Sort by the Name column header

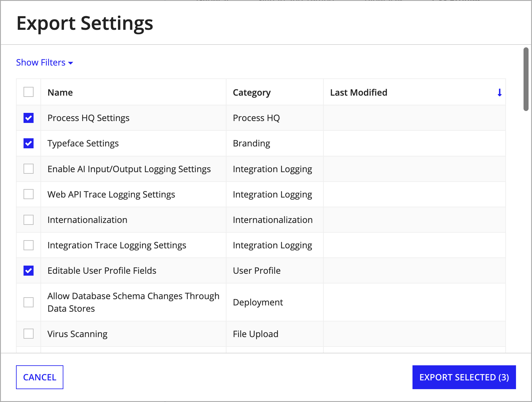(60, 93)
